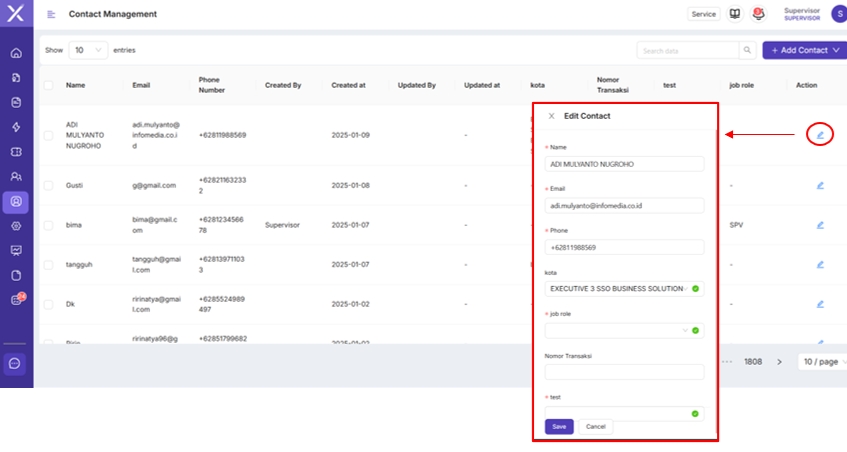Screen dimensions: 847x452
Task: Click the Save button in Edit Contact
Action: click(559, 426)
